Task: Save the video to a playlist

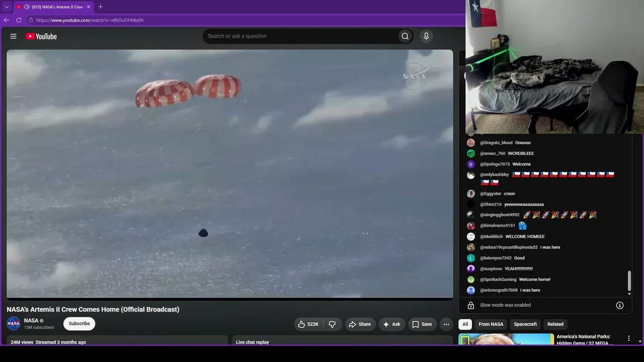Action: point(422,324)
